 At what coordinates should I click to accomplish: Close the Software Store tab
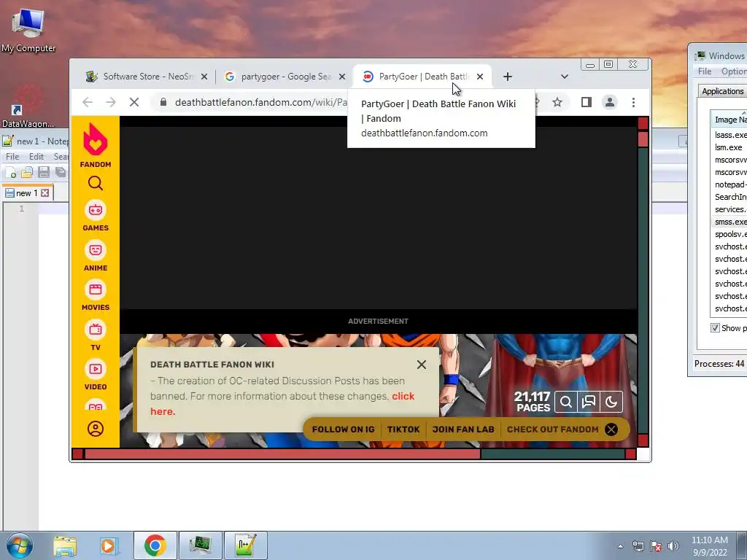[204, 77]
